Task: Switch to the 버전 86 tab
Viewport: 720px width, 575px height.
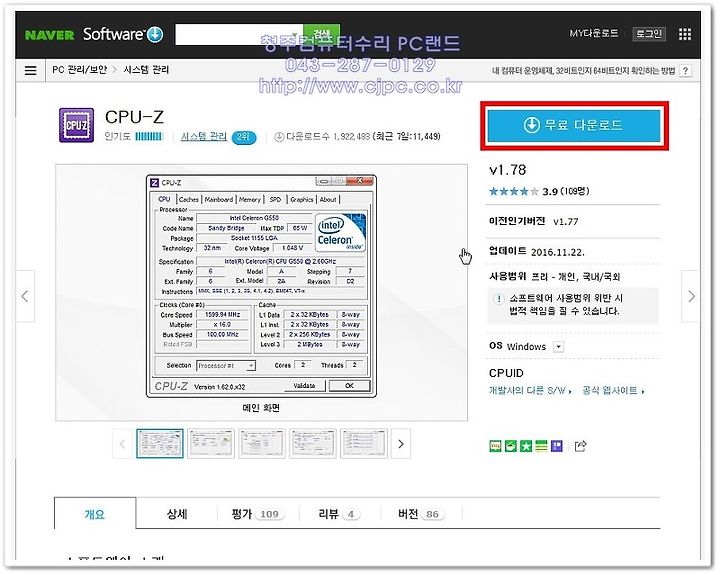Action: click(421, 513)
